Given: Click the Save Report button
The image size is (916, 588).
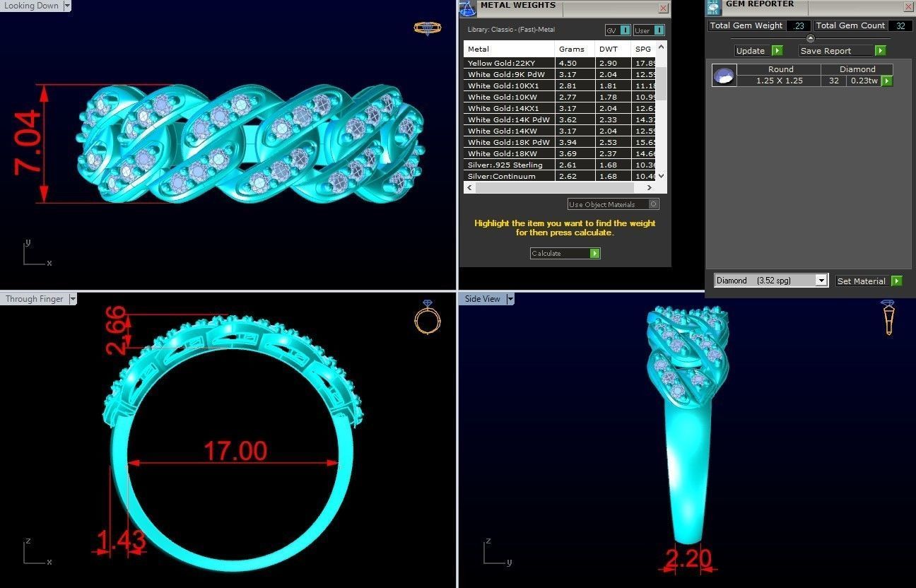Looking at the screenshot, I should (x=837, y=51).
